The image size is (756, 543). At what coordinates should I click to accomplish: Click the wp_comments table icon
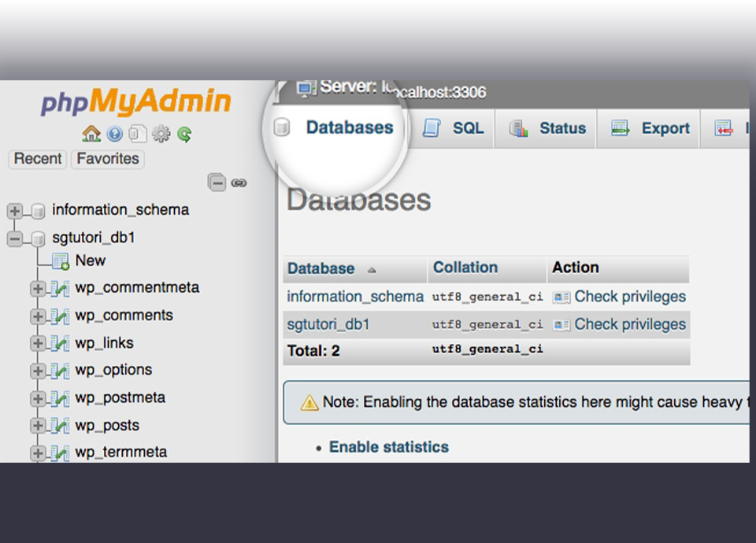(x=61, y=316)
